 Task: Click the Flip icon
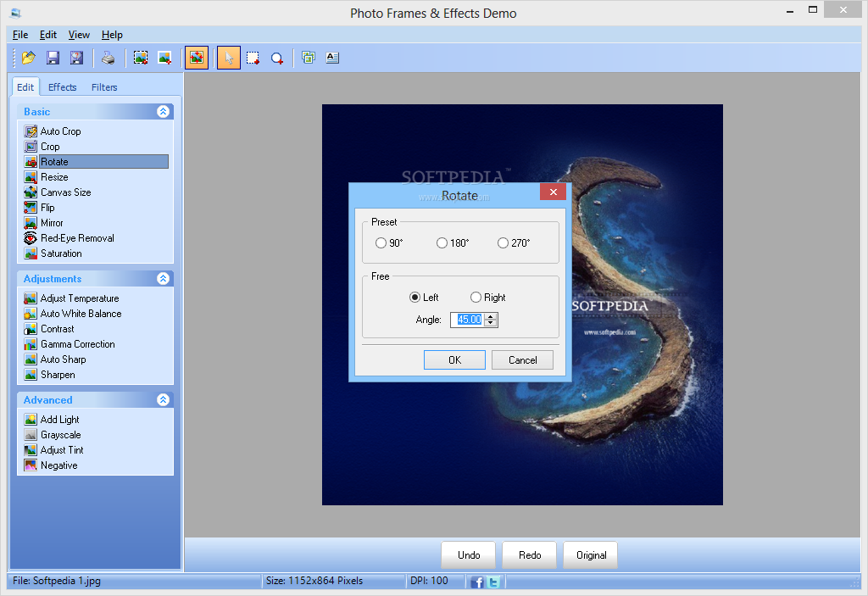(x=31, y=207)
